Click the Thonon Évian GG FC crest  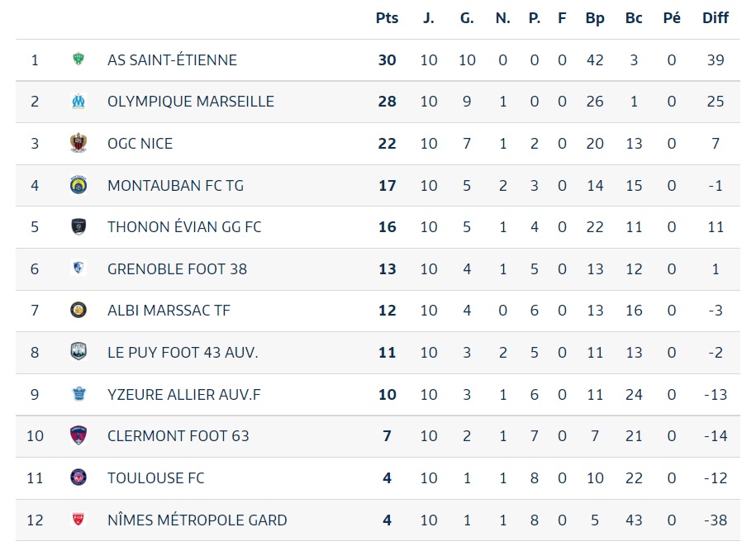pos(78,226)
